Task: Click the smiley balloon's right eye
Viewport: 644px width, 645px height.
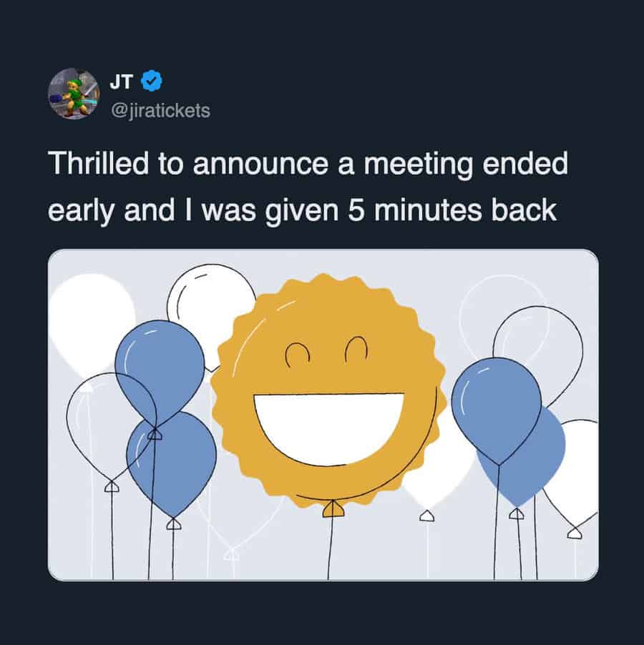Action: coord(356,350)
